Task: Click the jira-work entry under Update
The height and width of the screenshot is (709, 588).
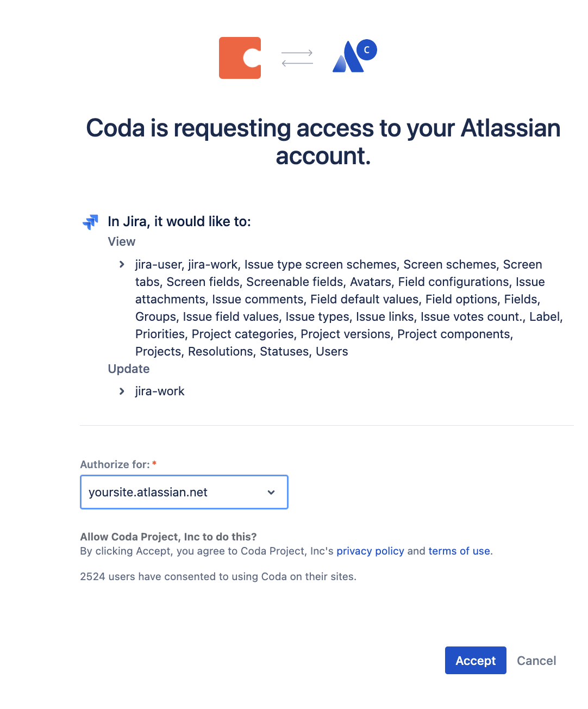Action: pyautogui.click(x=160, y=391)
